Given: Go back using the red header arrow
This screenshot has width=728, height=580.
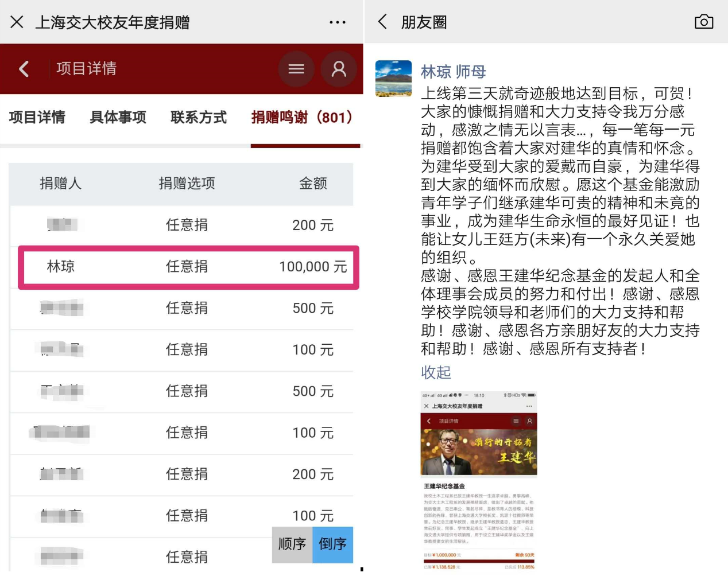Looking at the screenshot, I should tap(24, 69).
